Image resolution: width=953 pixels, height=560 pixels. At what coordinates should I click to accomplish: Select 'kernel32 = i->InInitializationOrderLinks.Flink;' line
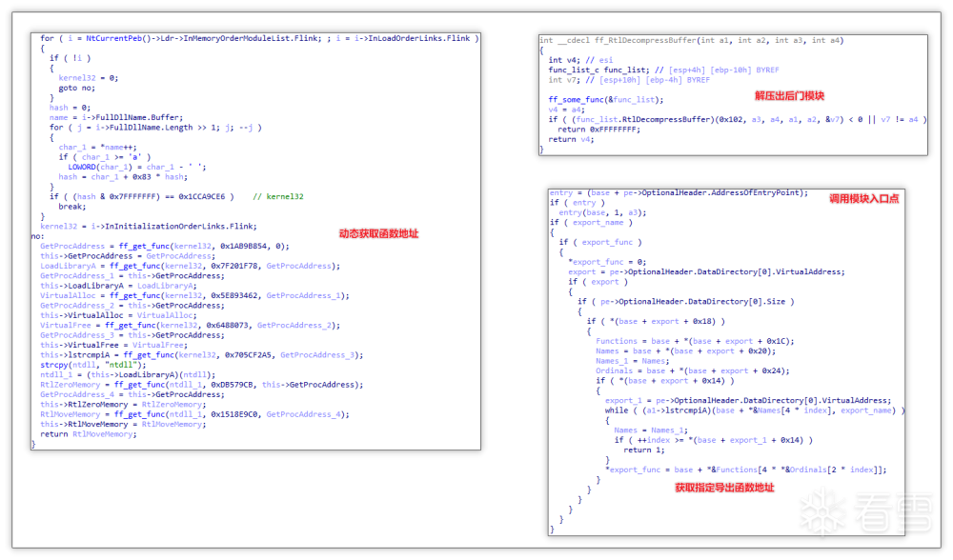[x=149, y=227]
